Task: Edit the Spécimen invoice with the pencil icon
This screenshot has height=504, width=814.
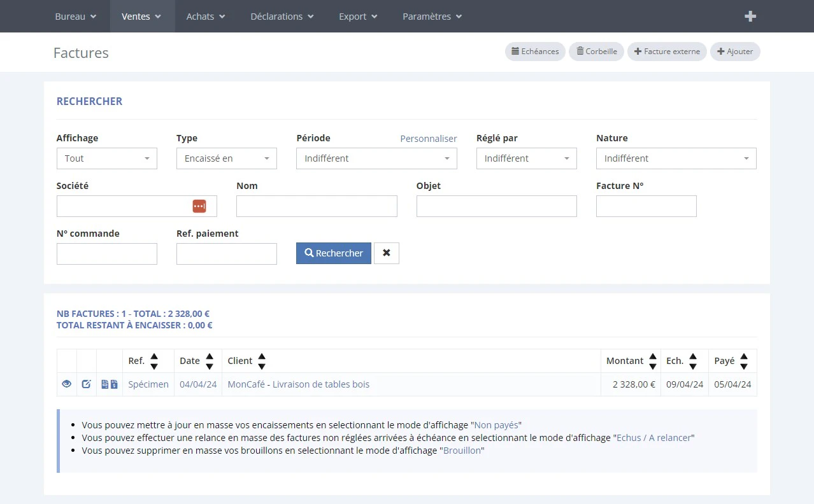Action: [86, 384]
